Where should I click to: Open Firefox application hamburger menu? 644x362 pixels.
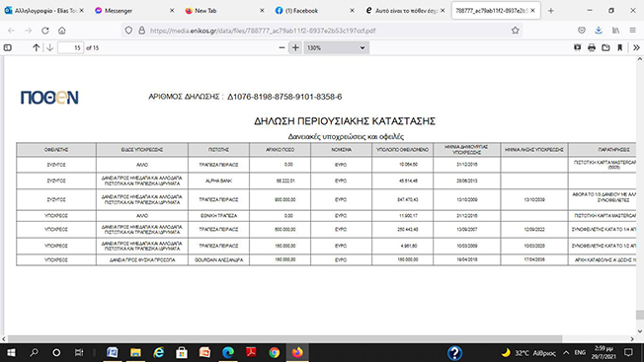[632, 31]
